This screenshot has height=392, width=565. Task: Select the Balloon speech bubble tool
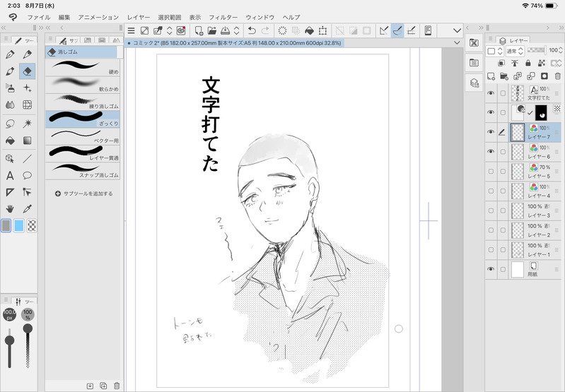[x=27, y=175]
